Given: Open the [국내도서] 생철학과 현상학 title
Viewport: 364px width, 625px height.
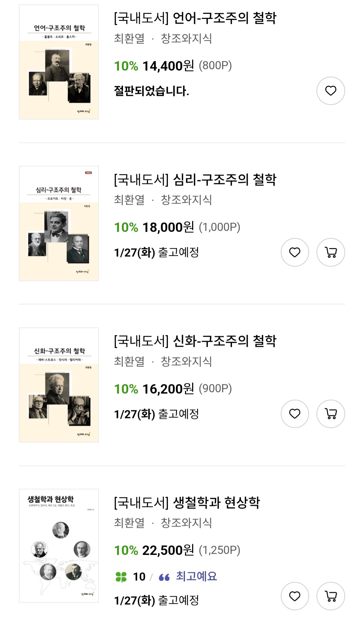Looking at the screenshot, I should [187, 502].
